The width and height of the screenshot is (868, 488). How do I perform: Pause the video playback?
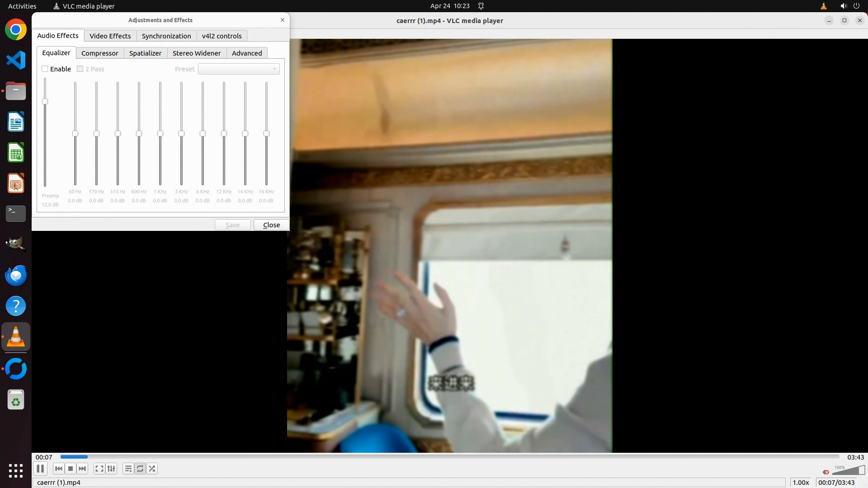pyautogui.click(x=40, y=469)
